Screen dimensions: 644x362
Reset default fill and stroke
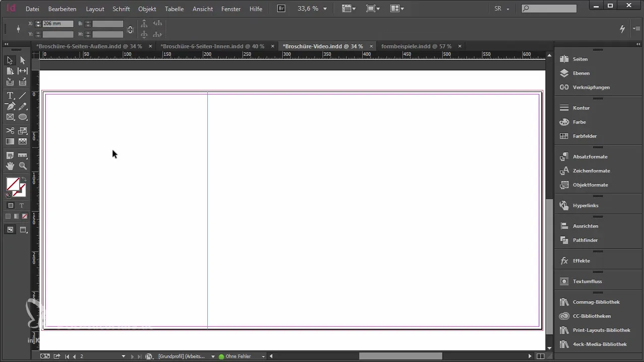pyautogui.click(x=8, y=195)
